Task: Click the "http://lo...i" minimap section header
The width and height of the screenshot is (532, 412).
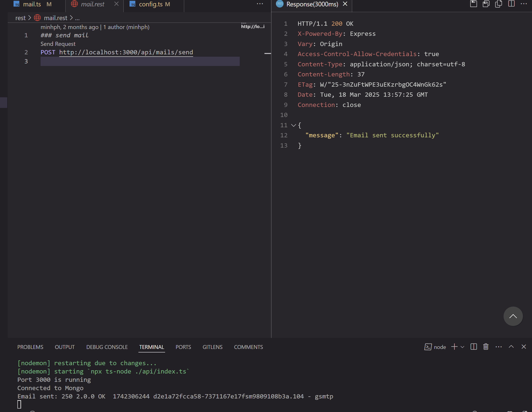Action: (x=253, y=26)
